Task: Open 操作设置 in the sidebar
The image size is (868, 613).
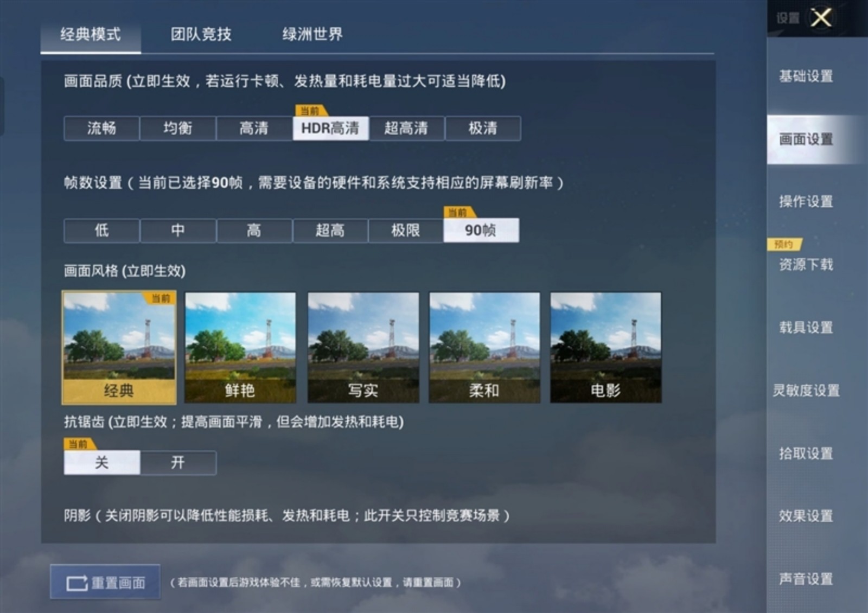Action: coord(806,202)
